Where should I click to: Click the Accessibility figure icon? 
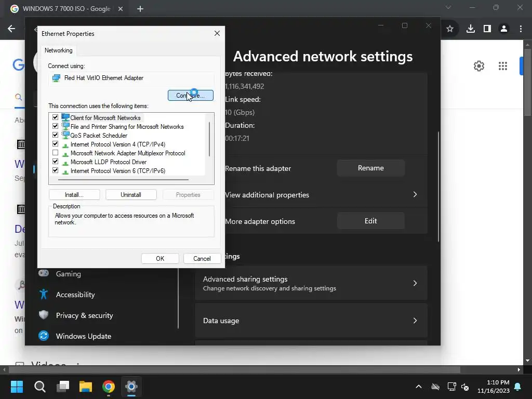coord(44,294)
